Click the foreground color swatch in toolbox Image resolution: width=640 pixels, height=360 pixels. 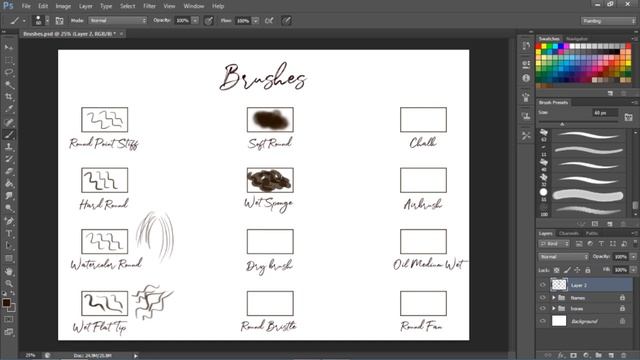click(x=6, y=302)
